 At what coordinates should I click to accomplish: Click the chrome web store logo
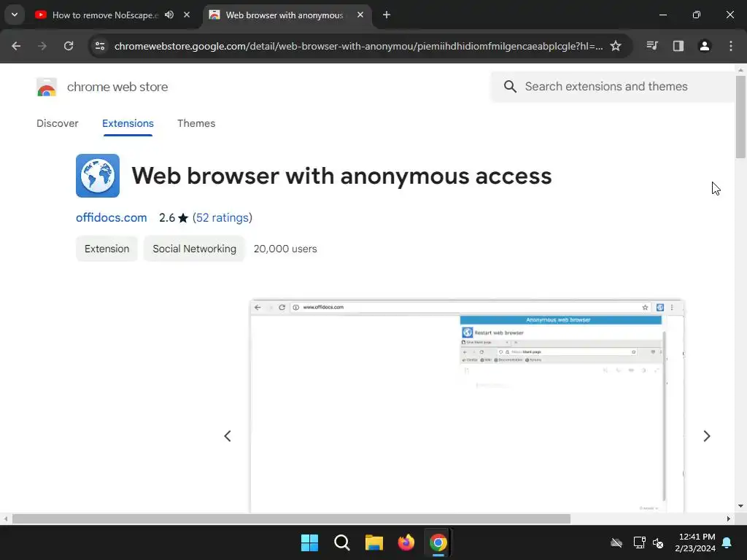pyautogui.click(x=47, y=87)
